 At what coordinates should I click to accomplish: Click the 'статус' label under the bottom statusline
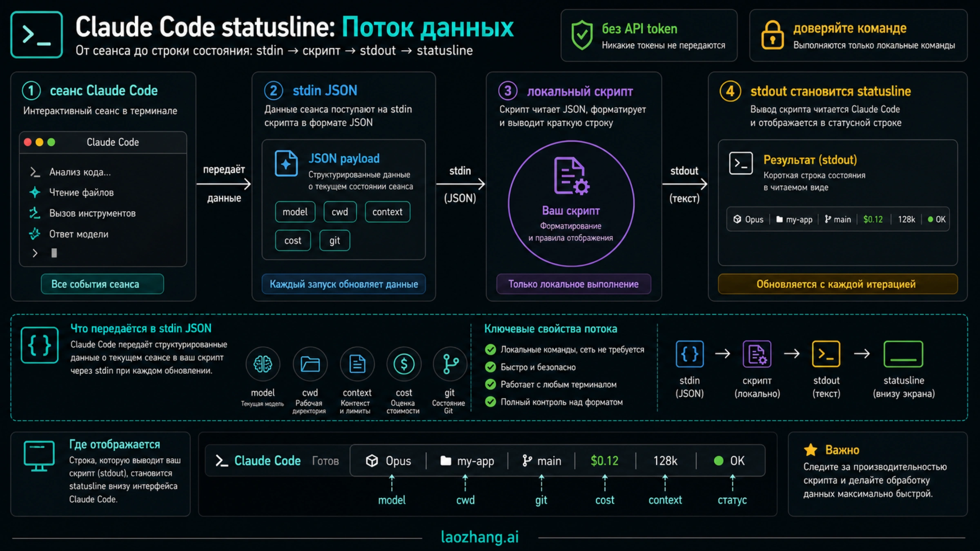[x=732, y=500]
